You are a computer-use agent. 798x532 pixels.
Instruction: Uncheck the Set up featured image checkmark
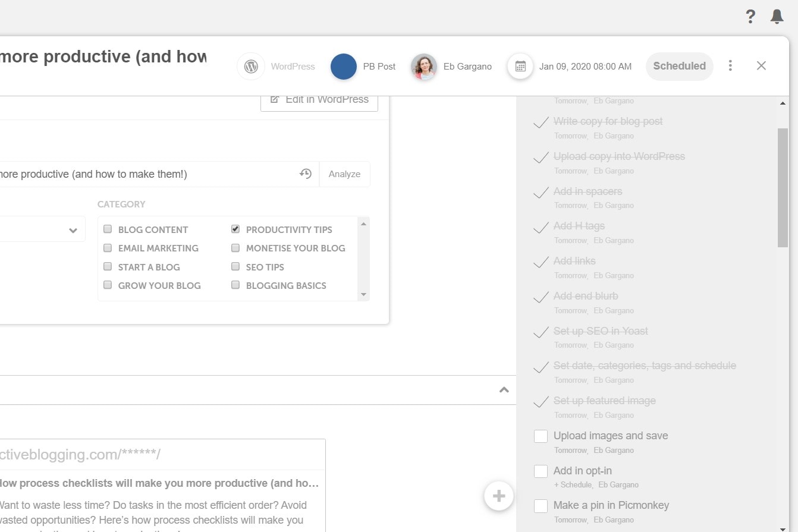(x=541, y=402)
